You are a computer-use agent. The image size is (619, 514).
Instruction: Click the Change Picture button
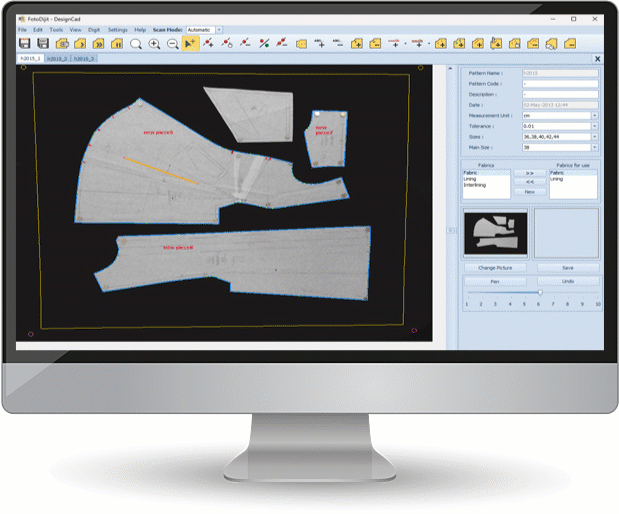[494, 268]
